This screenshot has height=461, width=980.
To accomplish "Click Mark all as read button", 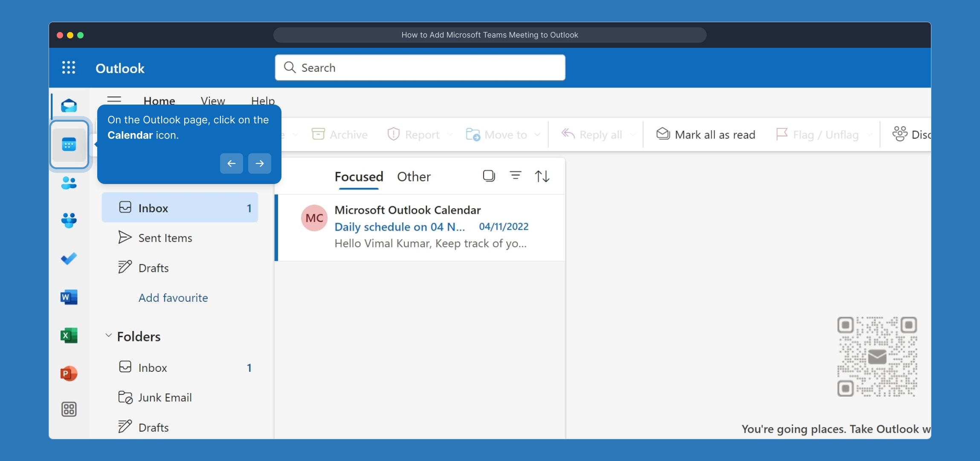I will click(x=706, y=134).
